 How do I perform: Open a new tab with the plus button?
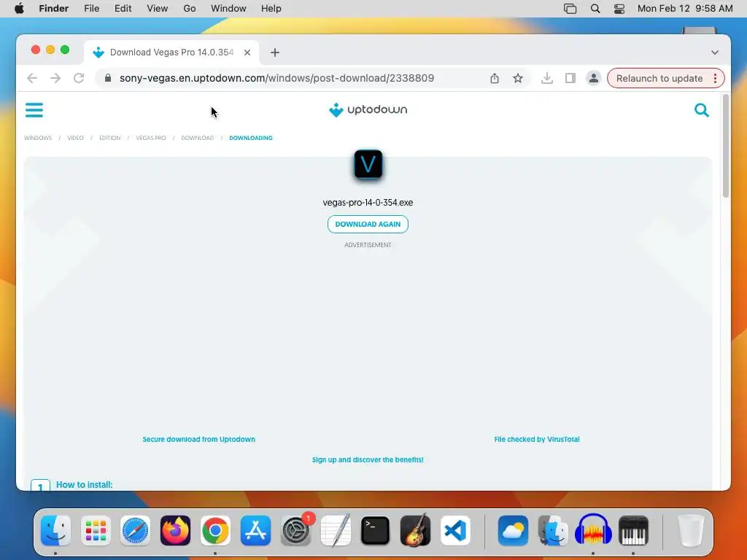[275, 52]
